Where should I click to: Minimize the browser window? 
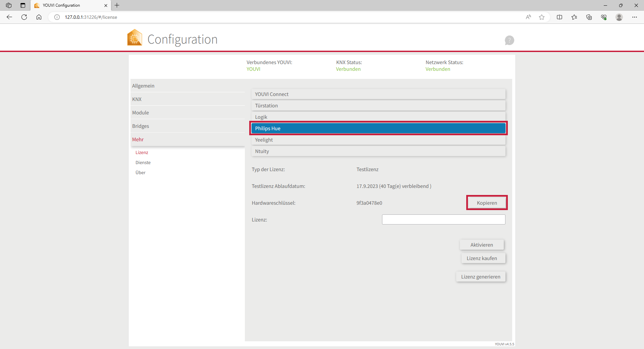pyautogui.click(x=605, y=5)
